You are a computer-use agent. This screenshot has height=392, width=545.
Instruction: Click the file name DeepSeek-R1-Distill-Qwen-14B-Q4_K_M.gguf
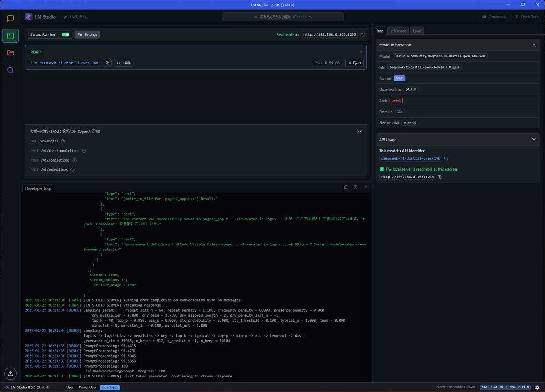tap(425, 67)
